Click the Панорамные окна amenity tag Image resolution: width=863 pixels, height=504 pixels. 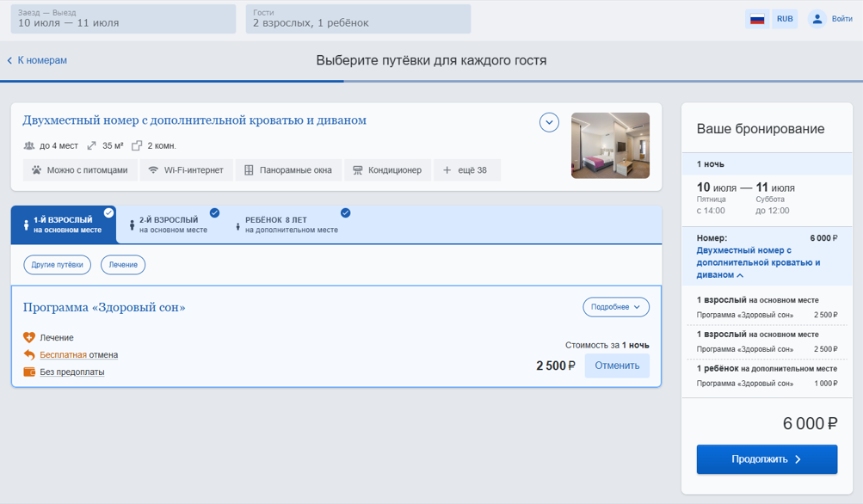click(288, 170)
